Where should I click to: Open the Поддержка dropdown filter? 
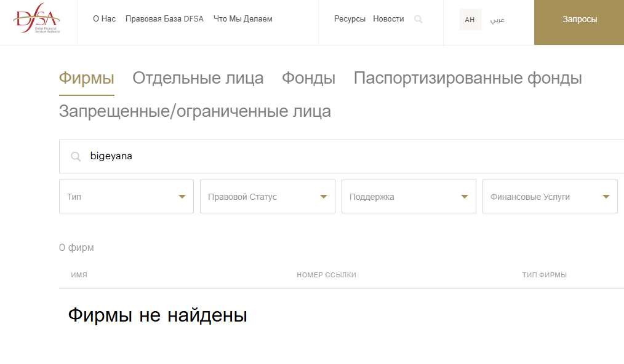coord(409,197)
